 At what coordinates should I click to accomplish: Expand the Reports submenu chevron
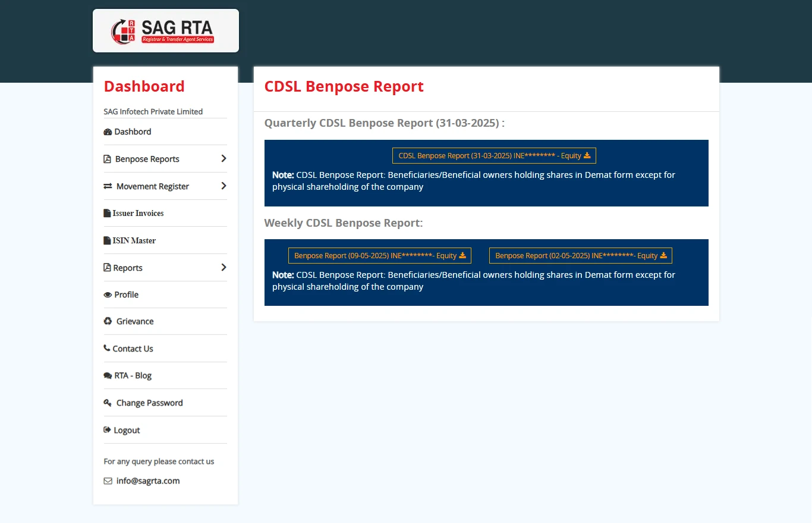click(x=224, y=268)
